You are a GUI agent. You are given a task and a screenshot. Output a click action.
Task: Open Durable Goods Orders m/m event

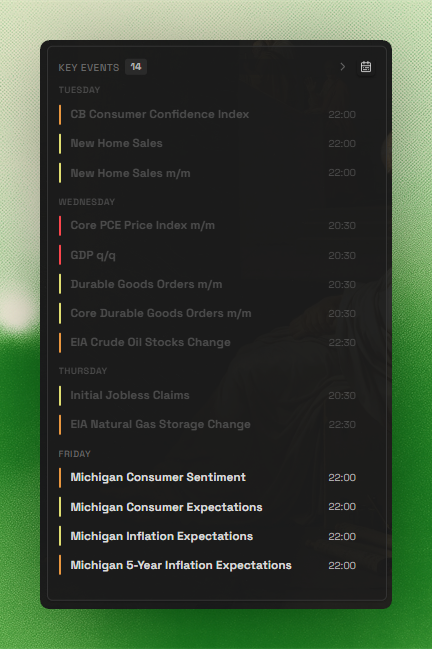(x=208, y=284)
